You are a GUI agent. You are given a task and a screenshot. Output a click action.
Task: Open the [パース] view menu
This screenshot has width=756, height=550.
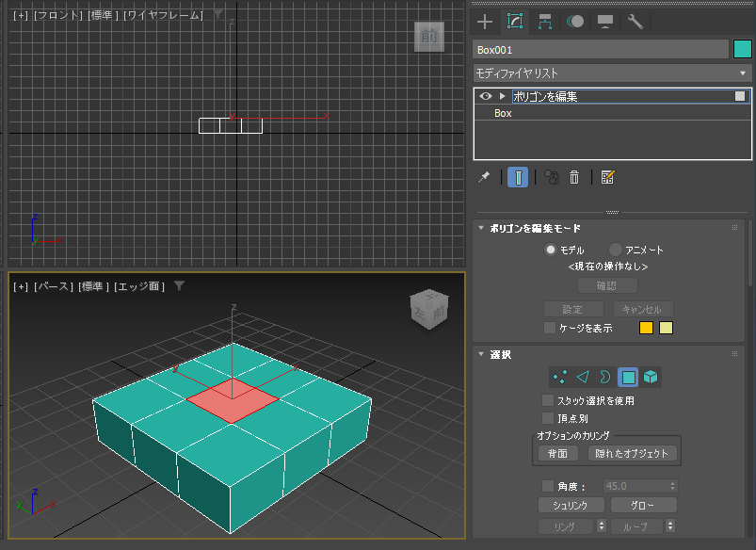tap(53, 286)
